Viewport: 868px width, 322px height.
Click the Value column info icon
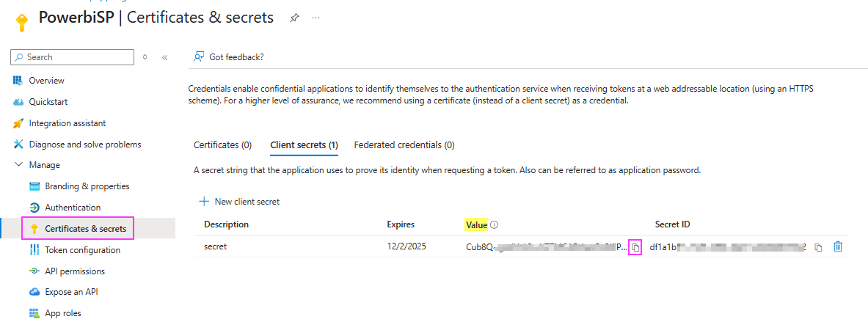495,225
